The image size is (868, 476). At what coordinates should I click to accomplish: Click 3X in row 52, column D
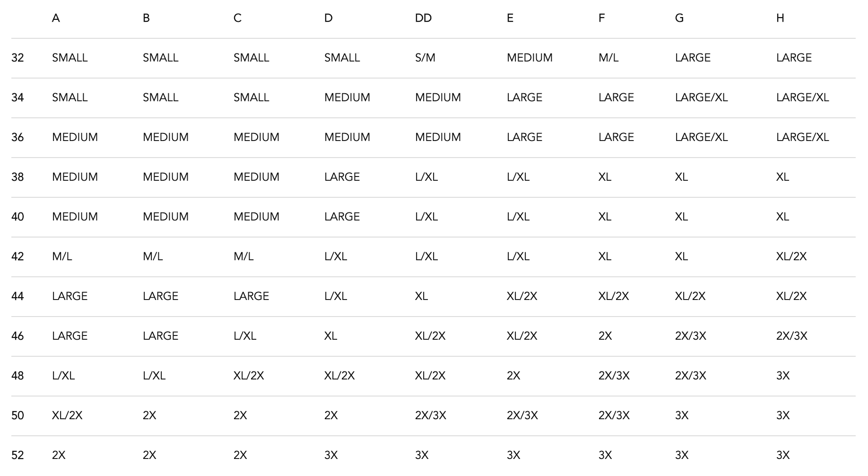(331, 455)
